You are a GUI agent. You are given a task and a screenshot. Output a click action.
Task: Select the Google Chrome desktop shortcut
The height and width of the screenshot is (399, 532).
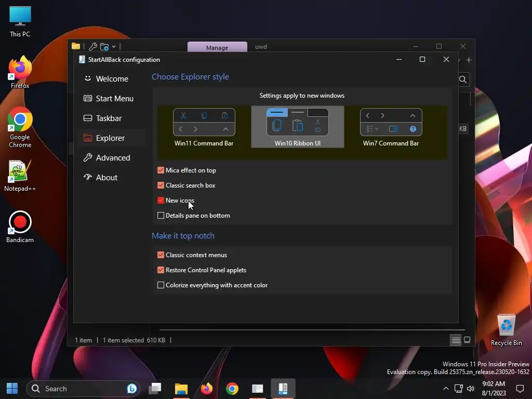pyautogui.click(x=20, y=127)
